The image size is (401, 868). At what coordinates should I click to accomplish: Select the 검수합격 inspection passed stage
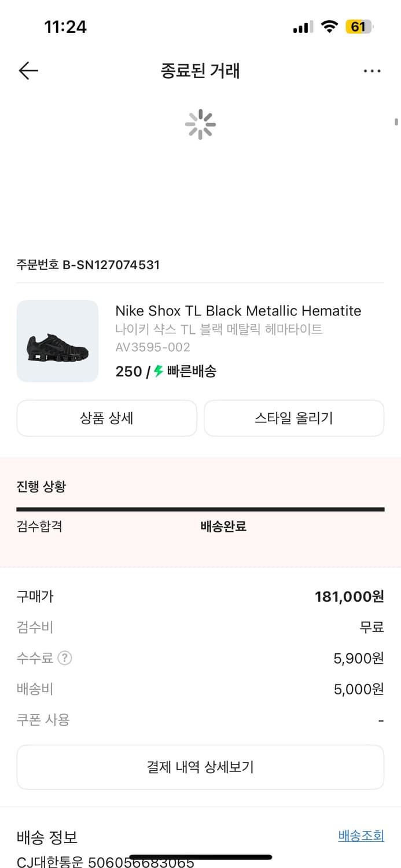tap(39, 527)
